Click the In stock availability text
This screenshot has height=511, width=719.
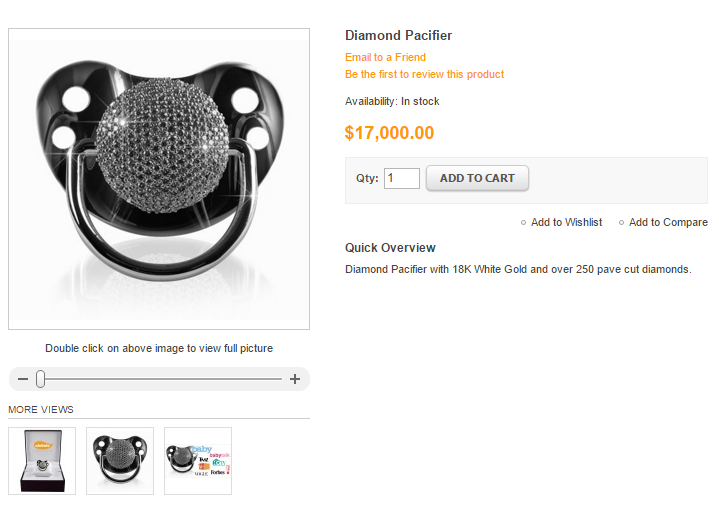click(420, 101)
